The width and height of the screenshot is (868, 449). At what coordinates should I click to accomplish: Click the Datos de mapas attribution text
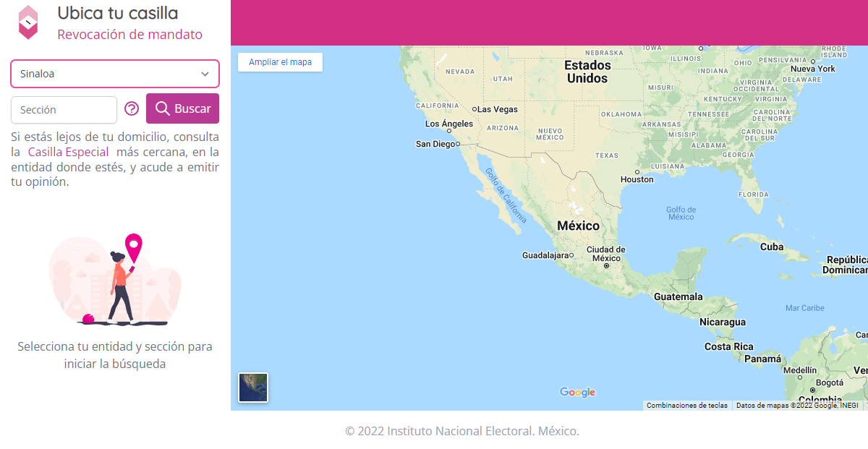[796, 406]
